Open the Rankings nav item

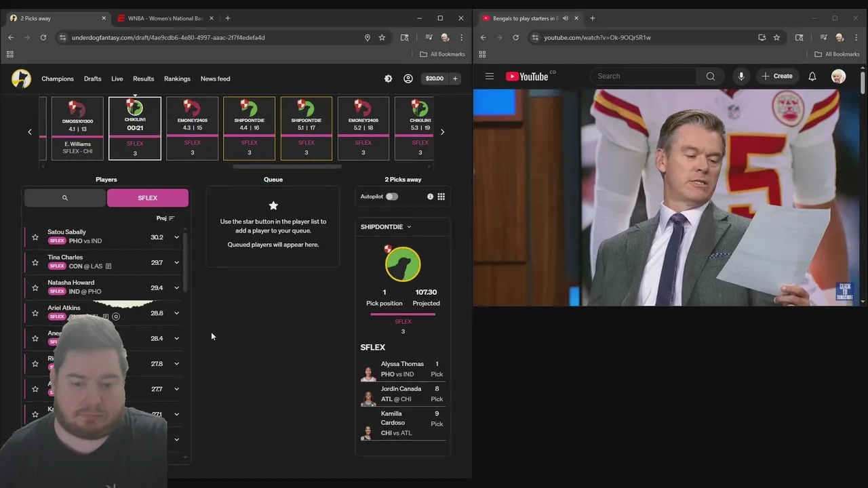177,79
